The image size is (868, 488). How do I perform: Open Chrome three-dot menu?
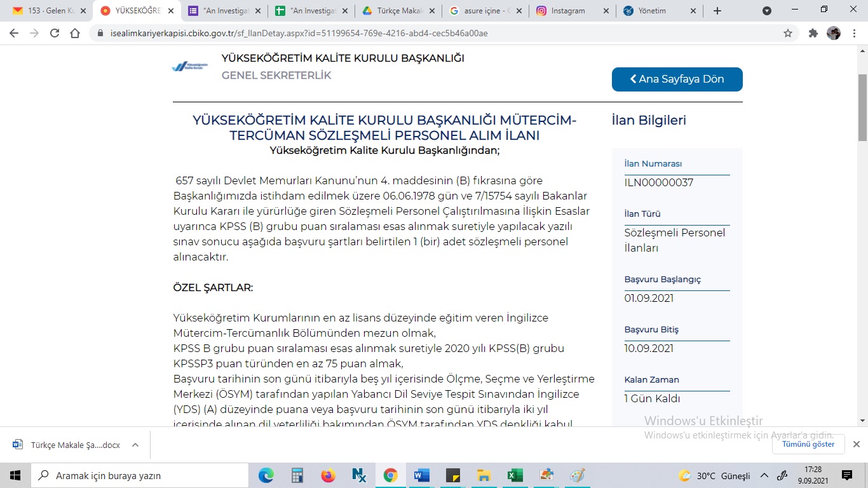click(853, 33)
